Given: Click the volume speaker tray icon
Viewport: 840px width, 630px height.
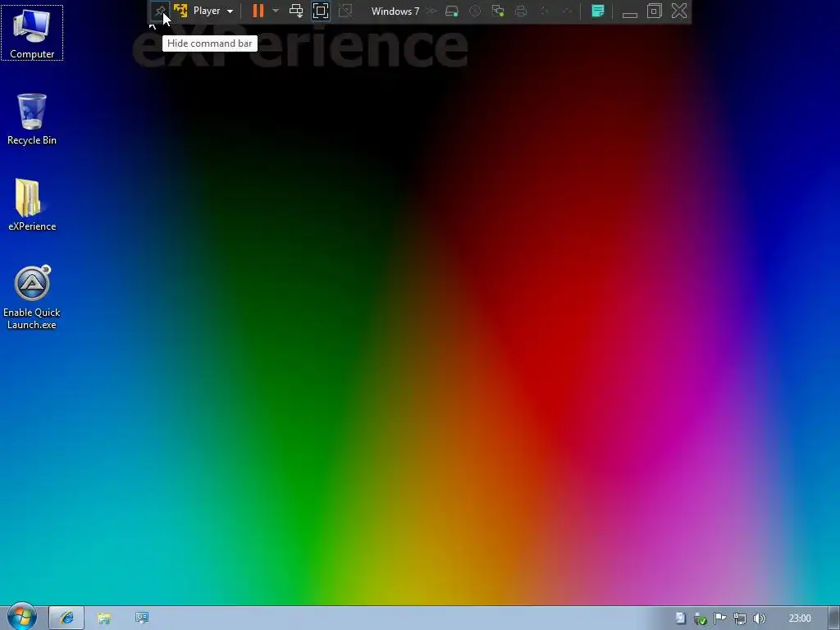Looking at the screenshot, I should (x=760, y=619).
